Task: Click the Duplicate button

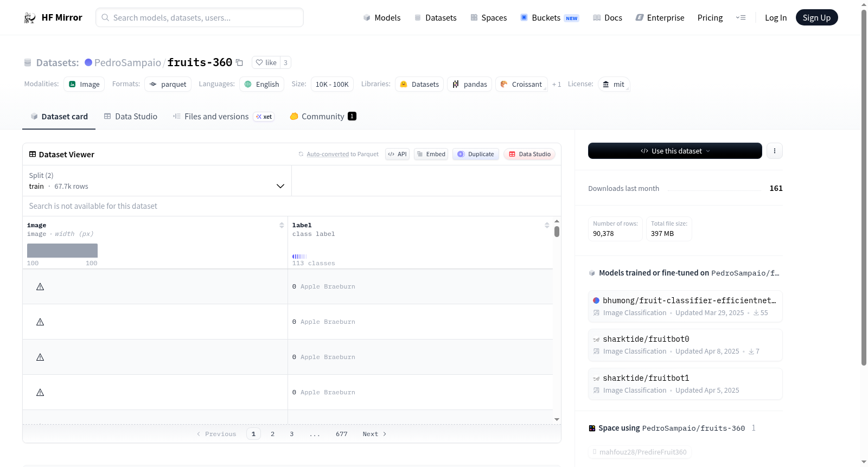Action: [x=476, y=154]
